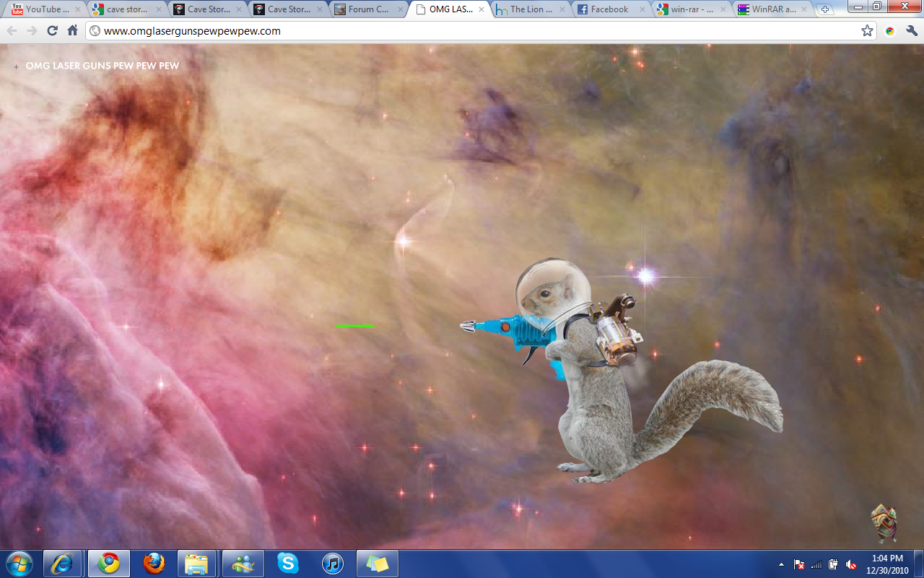
Task: Click the colorful extension icon beside wrench
Action: pyautogui.click(x=890, y=31)
